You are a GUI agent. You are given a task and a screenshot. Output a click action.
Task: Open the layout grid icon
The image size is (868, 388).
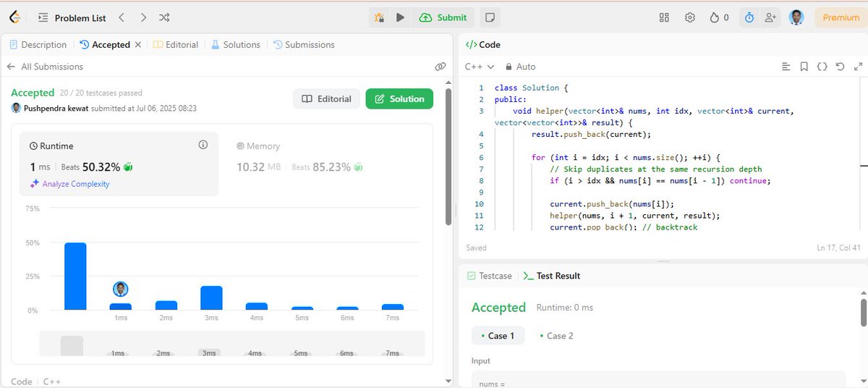(x=665, y=17)
